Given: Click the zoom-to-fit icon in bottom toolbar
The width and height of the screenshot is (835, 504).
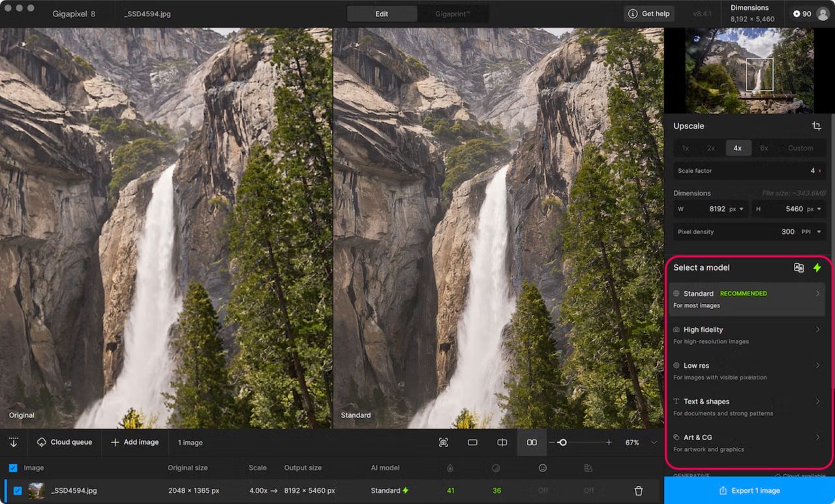Looking at the screenshot, I should (444, 442).
